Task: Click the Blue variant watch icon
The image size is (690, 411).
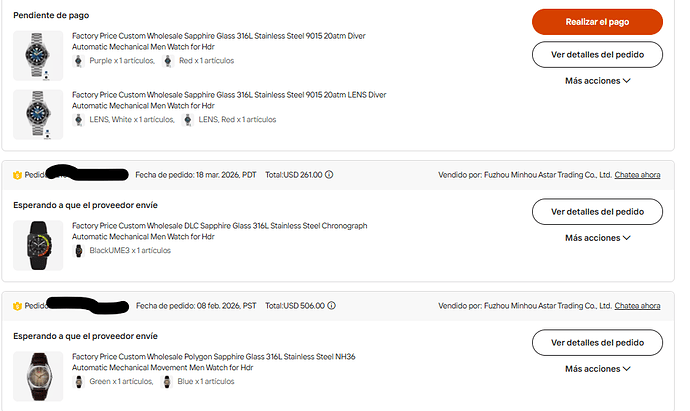Action: (x=167, y=382)
